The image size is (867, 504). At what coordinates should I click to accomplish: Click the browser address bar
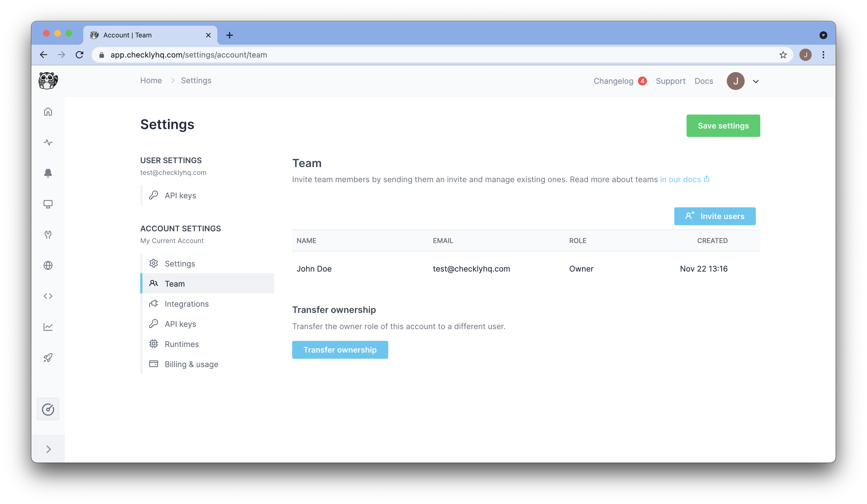point(413,55)
